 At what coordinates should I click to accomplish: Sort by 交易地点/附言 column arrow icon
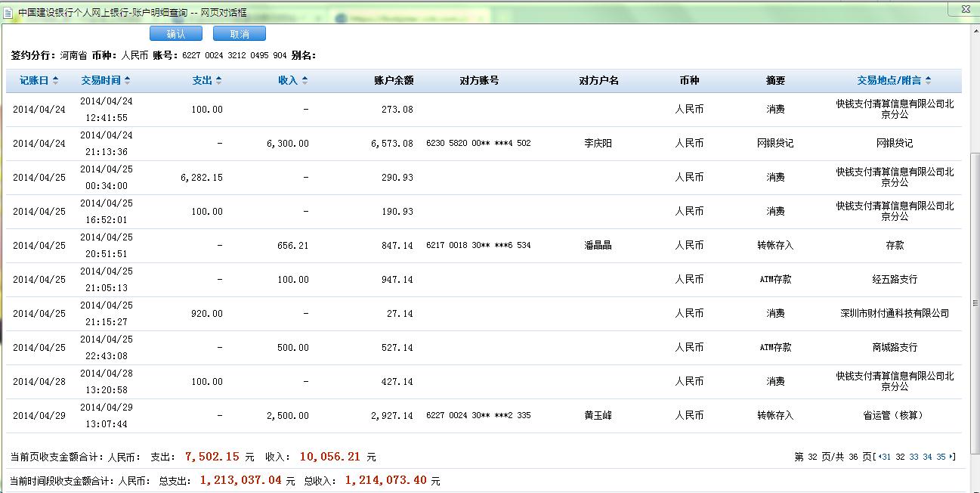coord(928,81)
